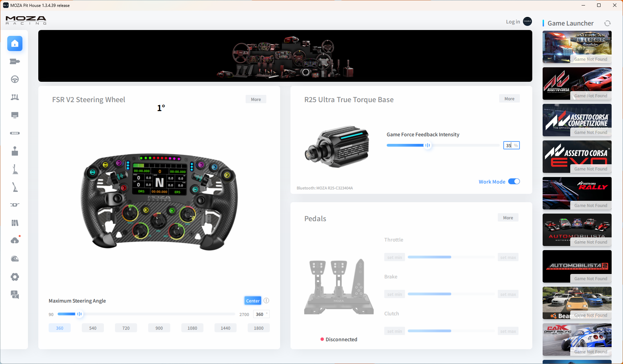Viewport: 623px width, 364px height.
Task: Select the 900 steering angle preset
Action: click(x=159, y=328)
